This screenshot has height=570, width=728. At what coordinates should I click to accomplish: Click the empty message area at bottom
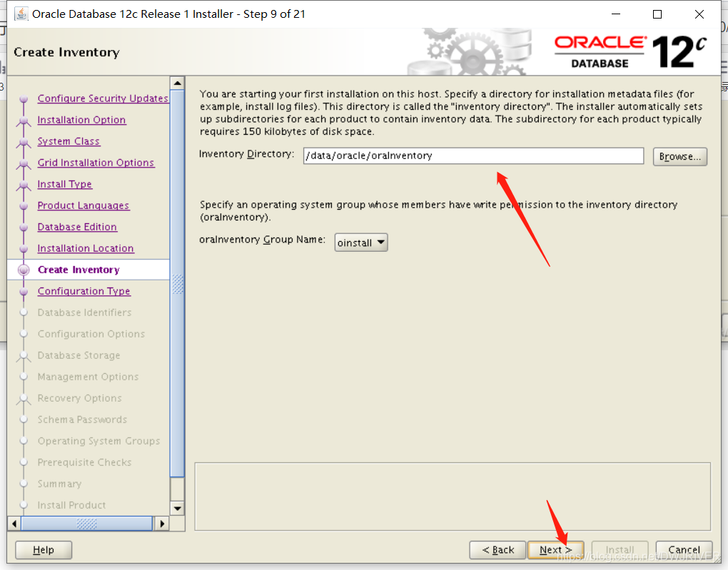click(x=453, y=497)
